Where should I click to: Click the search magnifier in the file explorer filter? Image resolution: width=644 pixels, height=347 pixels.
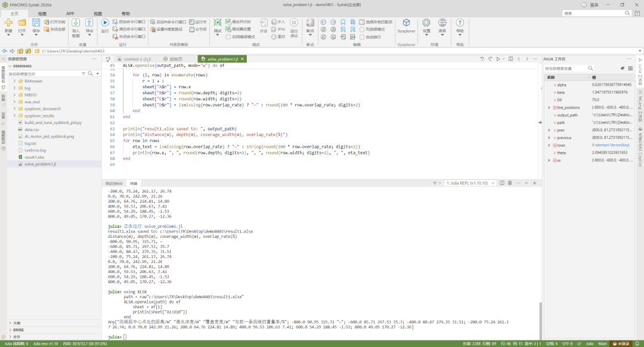click(91, 74)
